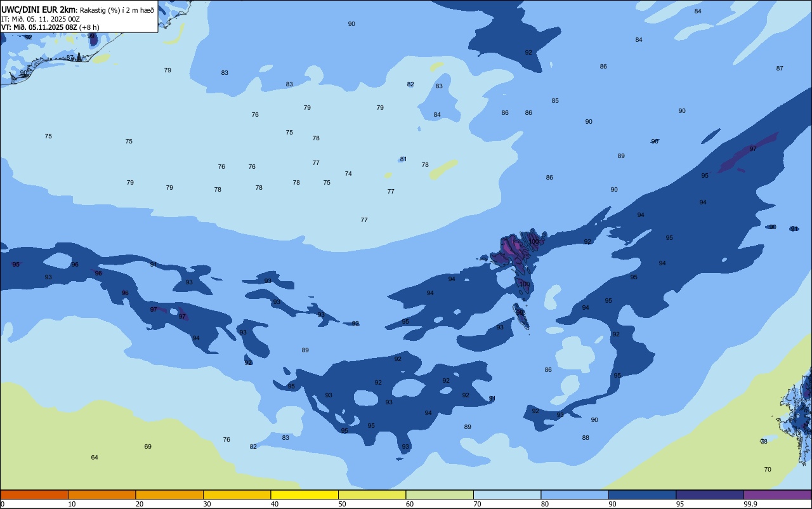Screen dimensions: 812x509
Task: Click the '80' legend scale label
Action: [x=545, y=504]
